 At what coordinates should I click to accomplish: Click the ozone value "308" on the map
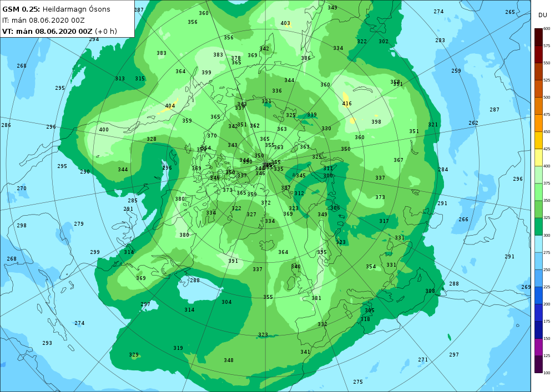point(430,291)
